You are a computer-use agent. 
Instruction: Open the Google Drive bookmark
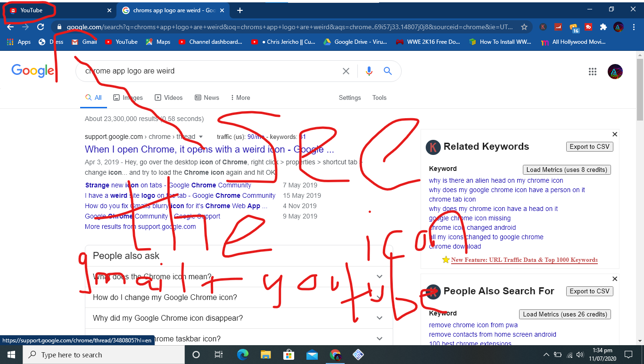355,42
